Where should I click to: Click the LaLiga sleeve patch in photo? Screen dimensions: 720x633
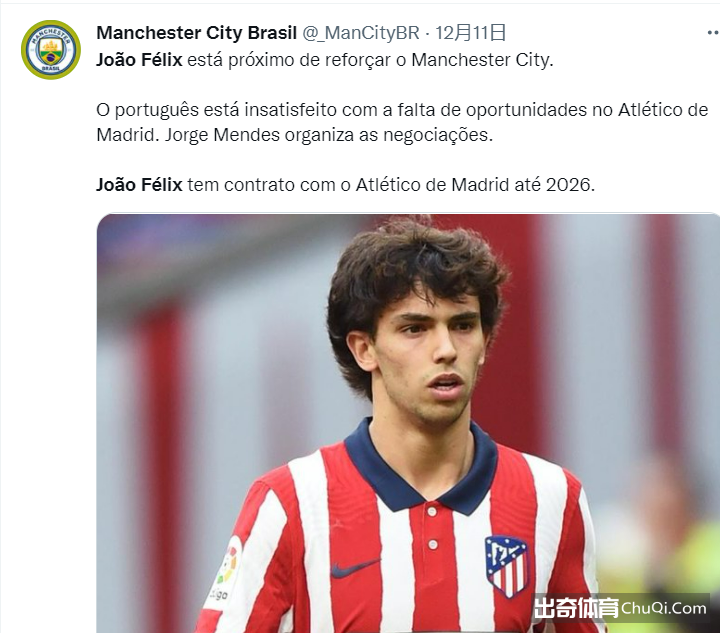224,571
